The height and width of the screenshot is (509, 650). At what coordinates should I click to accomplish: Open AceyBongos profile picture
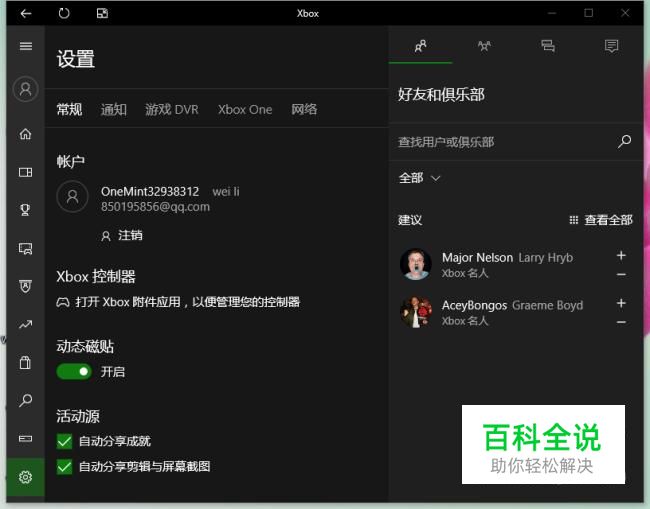[416, 312]
